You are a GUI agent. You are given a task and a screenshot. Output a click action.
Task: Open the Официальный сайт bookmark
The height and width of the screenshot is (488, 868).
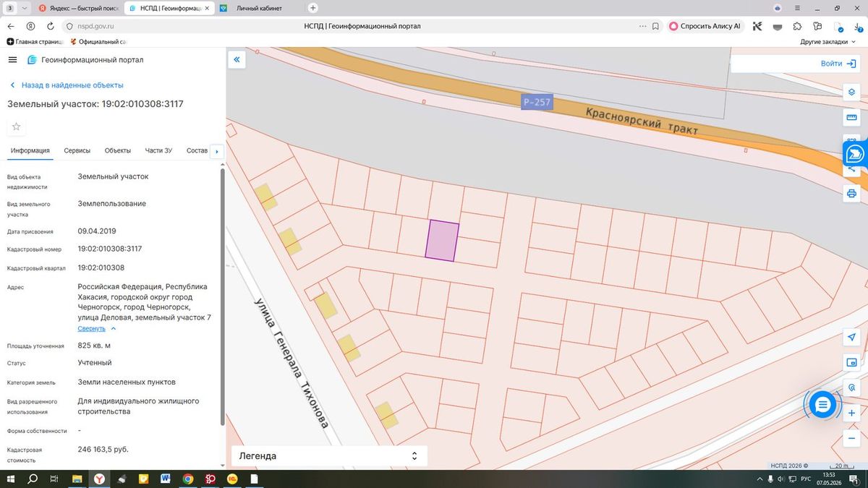(x=98, y=42)
